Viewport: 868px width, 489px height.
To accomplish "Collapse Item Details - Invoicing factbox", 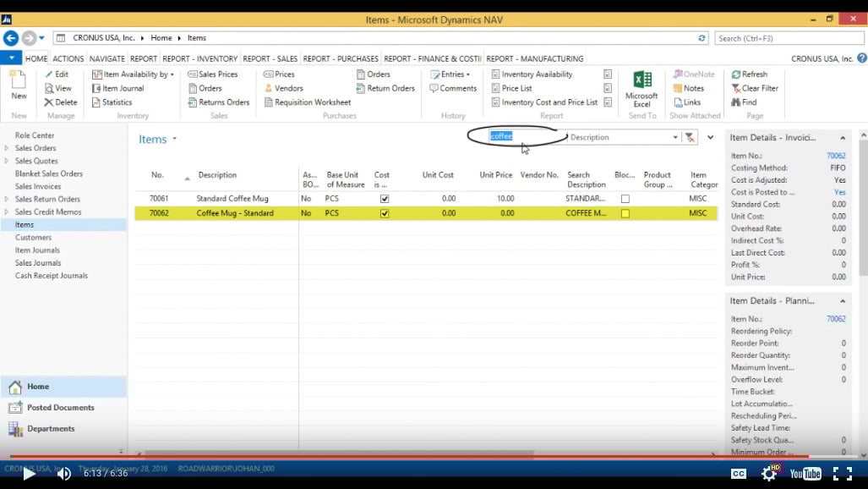I will tap(843, 138).
